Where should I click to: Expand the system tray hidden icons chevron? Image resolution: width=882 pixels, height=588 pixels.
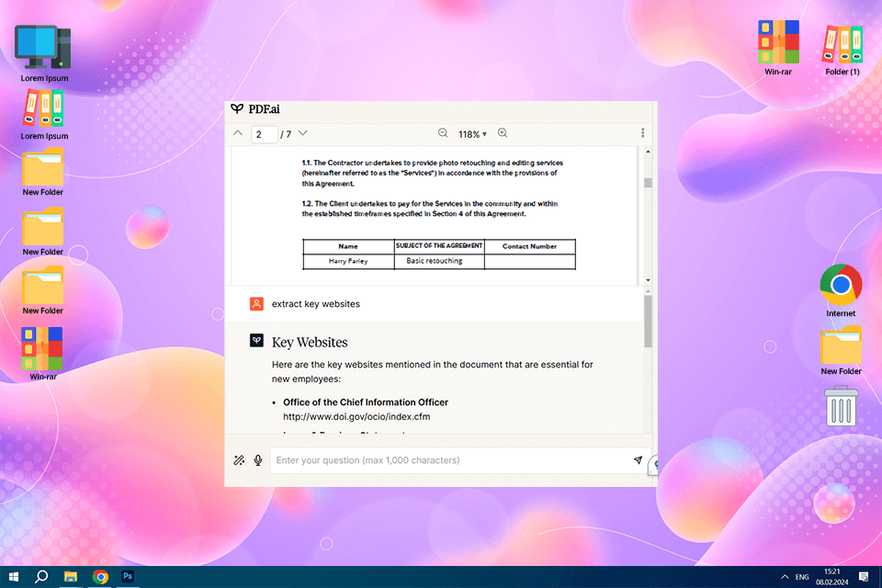click(x=785, y=577)
